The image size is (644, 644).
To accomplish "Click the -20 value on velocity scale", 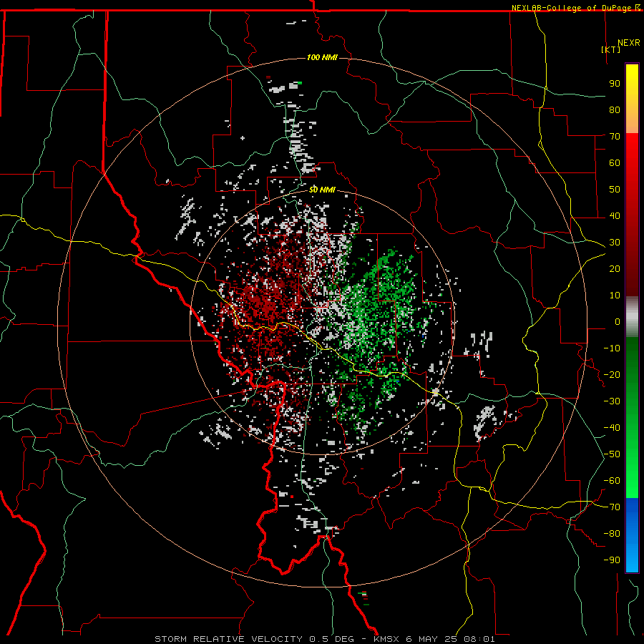I will [612, 375].
